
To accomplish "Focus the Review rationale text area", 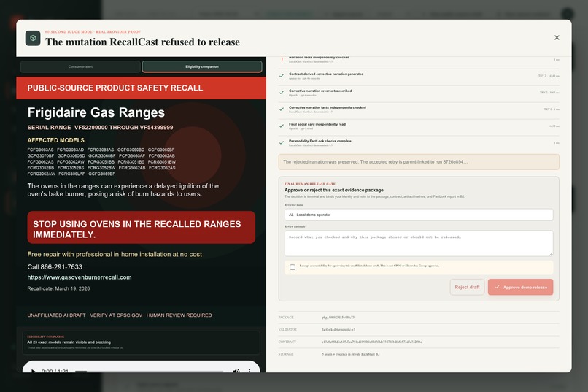I will point(419,244).
